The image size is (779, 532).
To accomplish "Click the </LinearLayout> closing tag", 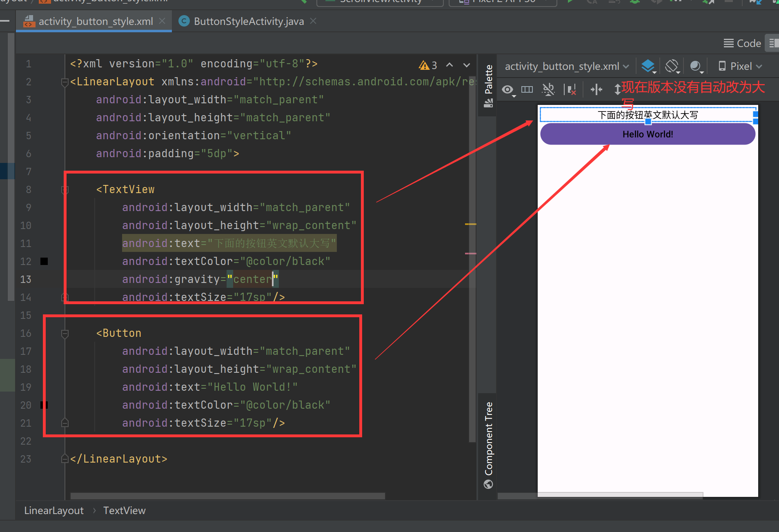I will coord(119,459).
